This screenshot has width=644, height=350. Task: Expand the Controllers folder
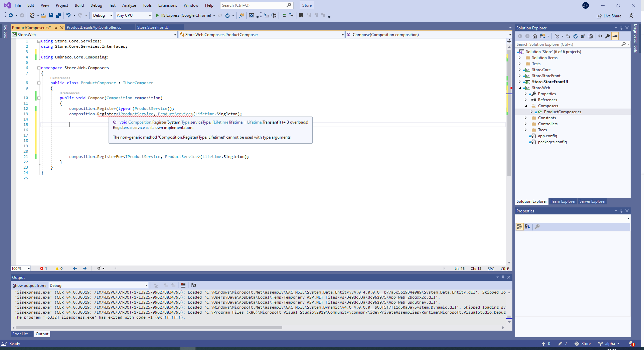pos(525,124)
